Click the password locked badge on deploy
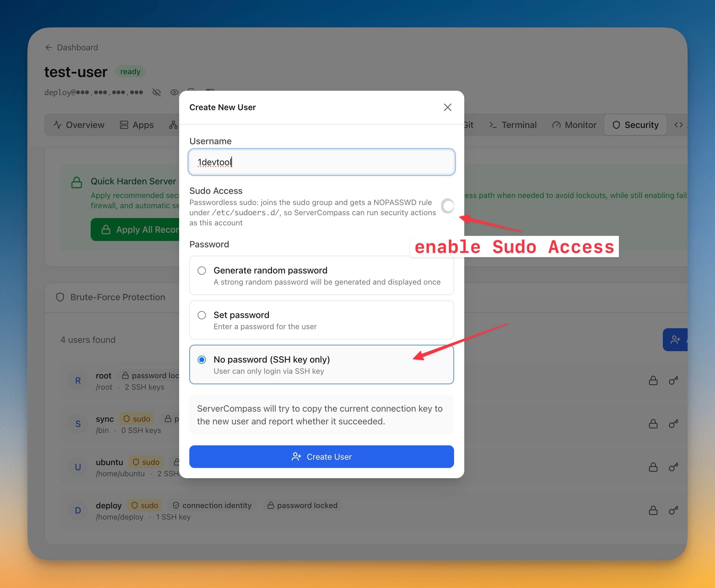 click(302, 505)
